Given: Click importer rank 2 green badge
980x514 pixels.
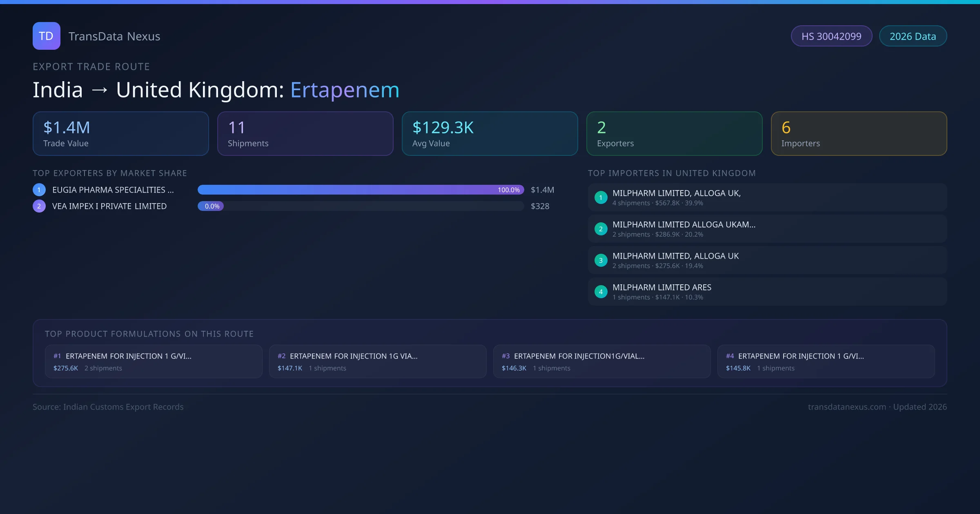Looking at the screenshot, I should coord(601,229).
